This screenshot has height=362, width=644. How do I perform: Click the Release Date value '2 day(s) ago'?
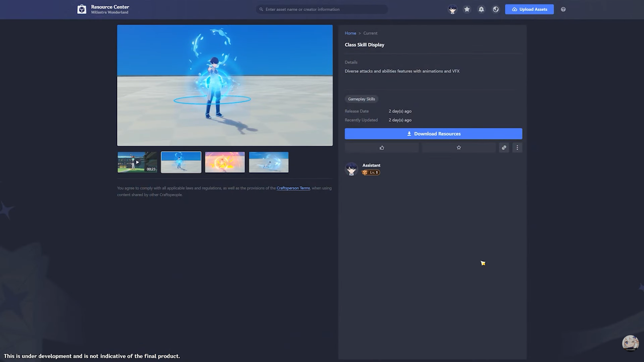pos(400,111)
